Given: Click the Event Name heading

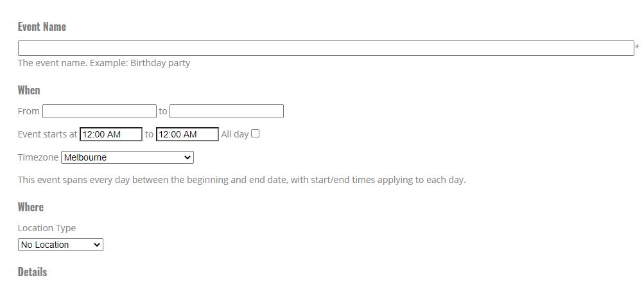Looking at the screenshot, I should pyautogui.click(x=42, y=27).
